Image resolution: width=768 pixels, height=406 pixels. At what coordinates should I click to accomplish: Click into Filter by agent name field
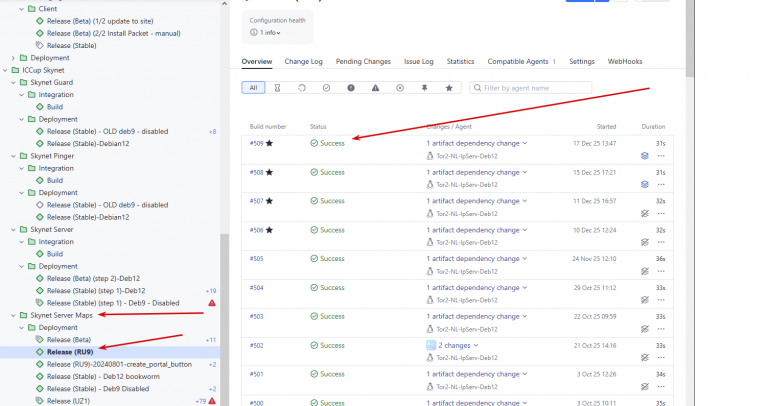pyautogui.click(x=531, y=88)
